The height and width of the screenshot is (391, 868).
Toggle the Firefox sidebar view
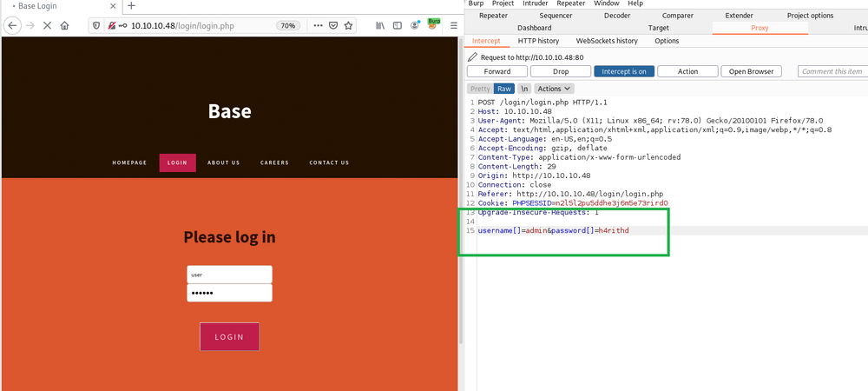pos(398,25)
